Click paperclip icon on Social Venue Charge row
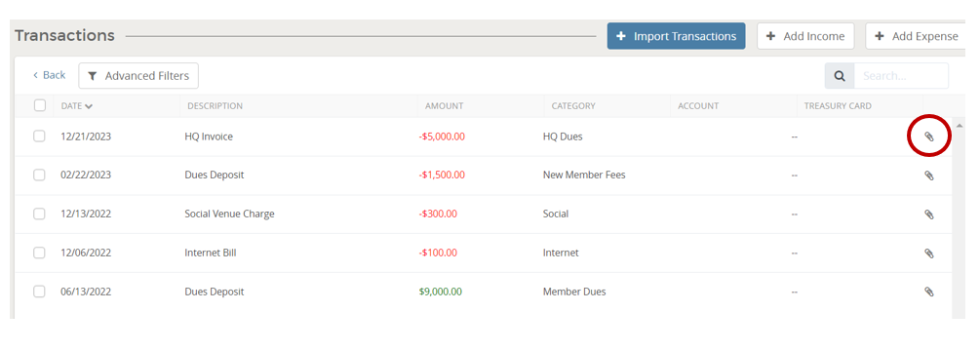 click(928, 214)
